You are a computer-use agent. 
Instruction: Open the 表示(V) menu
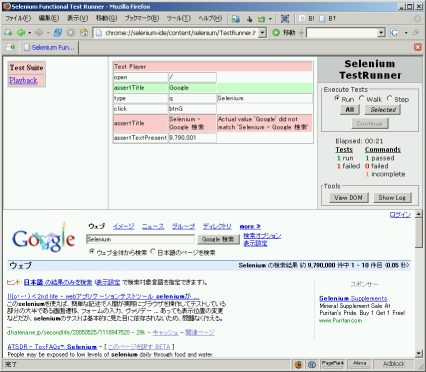(x=77, y=19)
